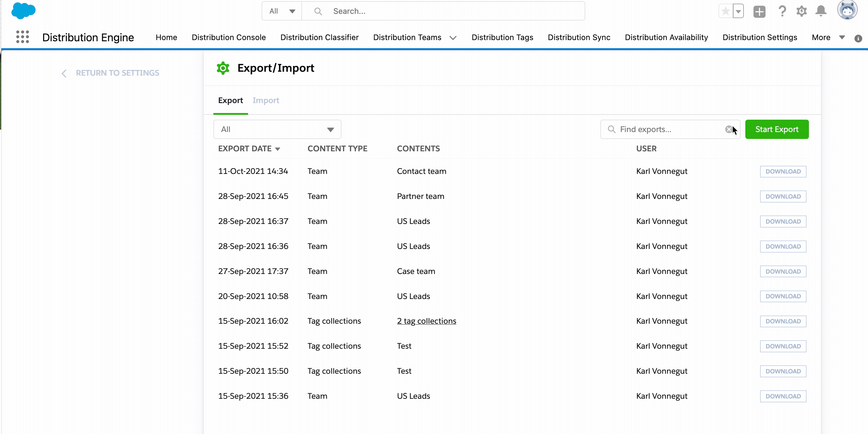The width and height of the screenshot is (868, 434).
Task: Select the 11-Oct-2021 14:34 date cell
Action: (253, 171)
